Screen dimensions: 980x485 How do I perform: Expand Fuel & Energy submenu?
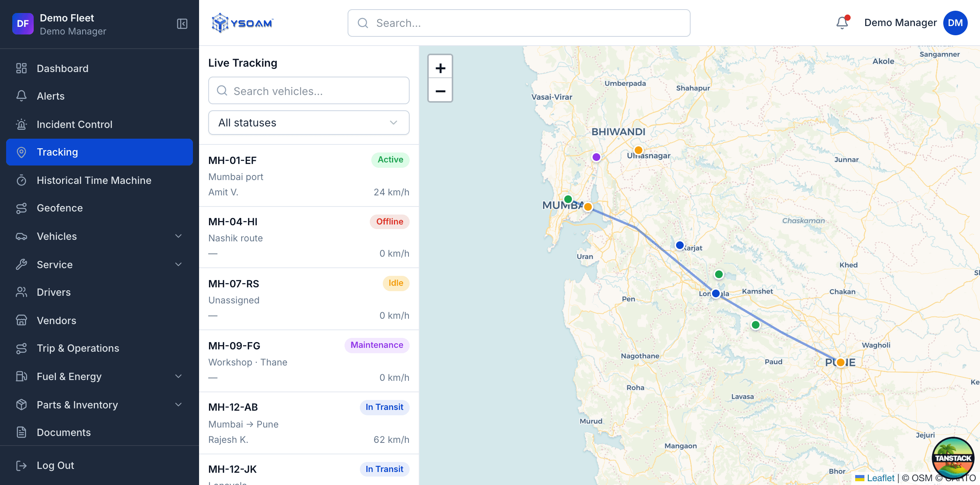[100, 377]
